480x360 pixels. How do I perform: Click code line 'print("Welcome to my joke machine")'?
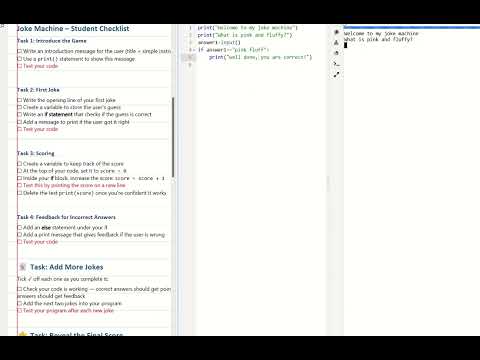pos(247,28)
